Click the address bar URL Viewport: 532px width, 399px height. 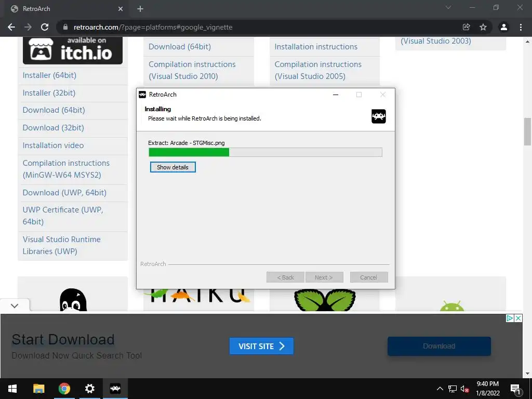pos(153,27)
